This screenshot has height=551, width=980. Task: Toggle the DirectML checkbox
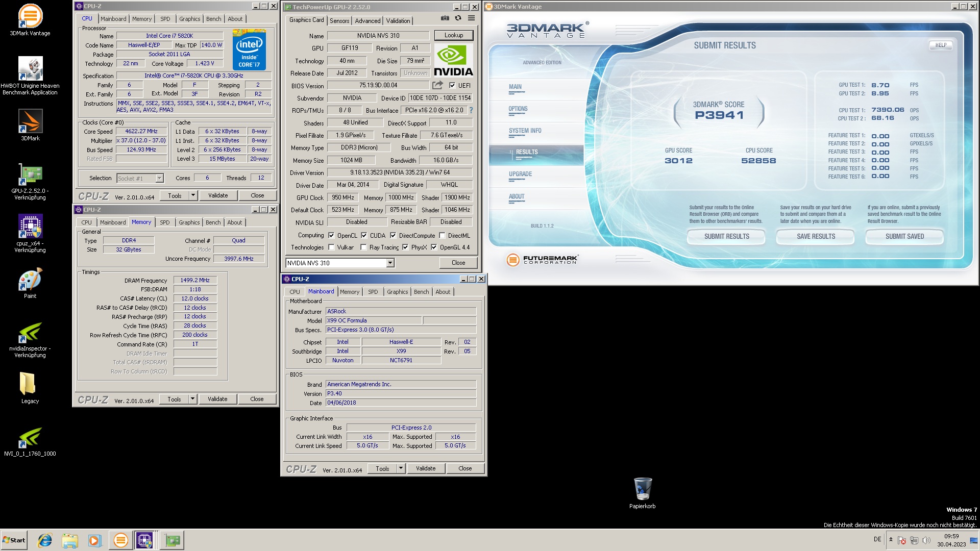coord(442,235)
